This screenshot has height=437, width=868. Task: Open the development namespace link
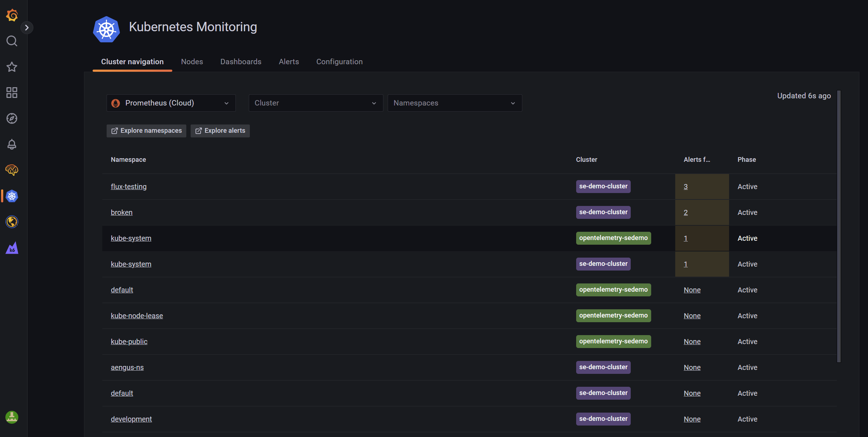tap(131, 419)
